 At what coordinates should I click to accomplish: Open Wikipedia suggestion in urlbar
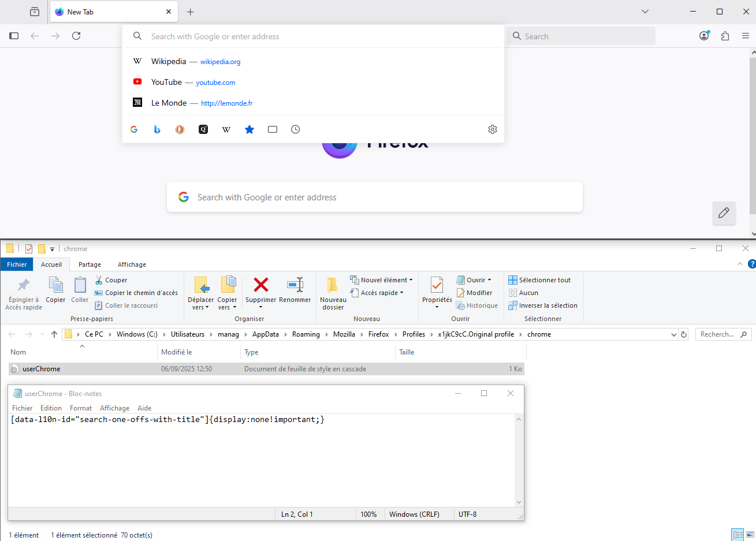(x=314, y=61)
